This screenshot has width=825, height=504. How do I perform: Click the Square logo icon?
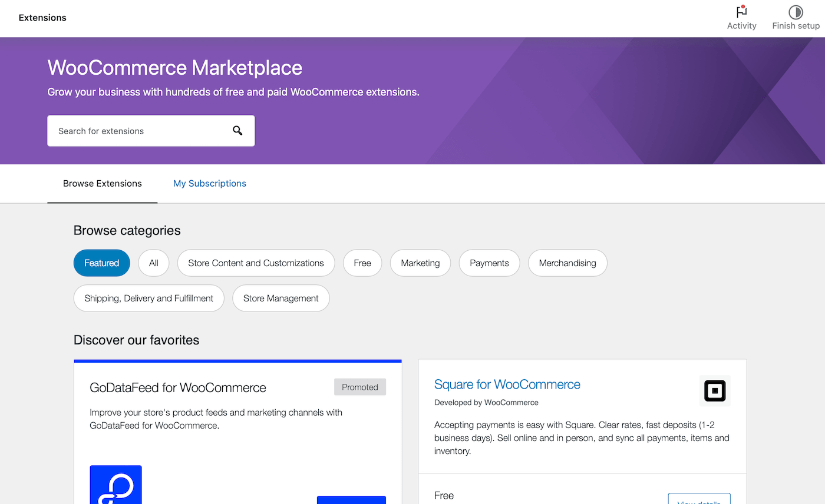(x=715, y=390)
